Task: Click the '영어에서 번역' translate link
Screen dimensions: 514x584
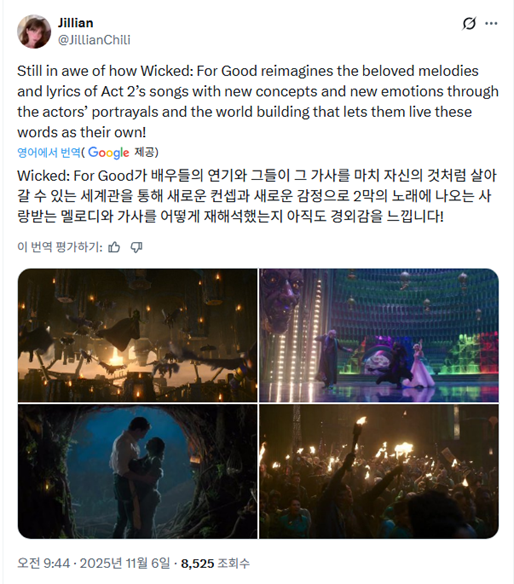Action: coord(49,152)
